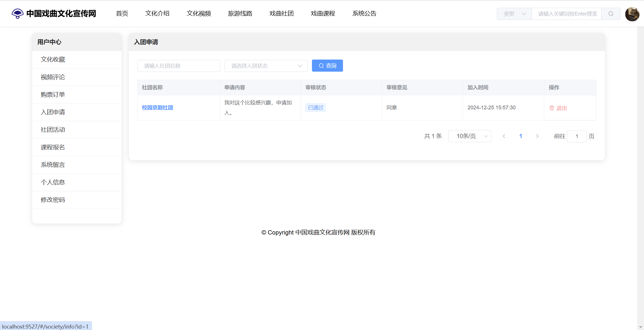Click the 社团名称 search input field

[179, 66]
